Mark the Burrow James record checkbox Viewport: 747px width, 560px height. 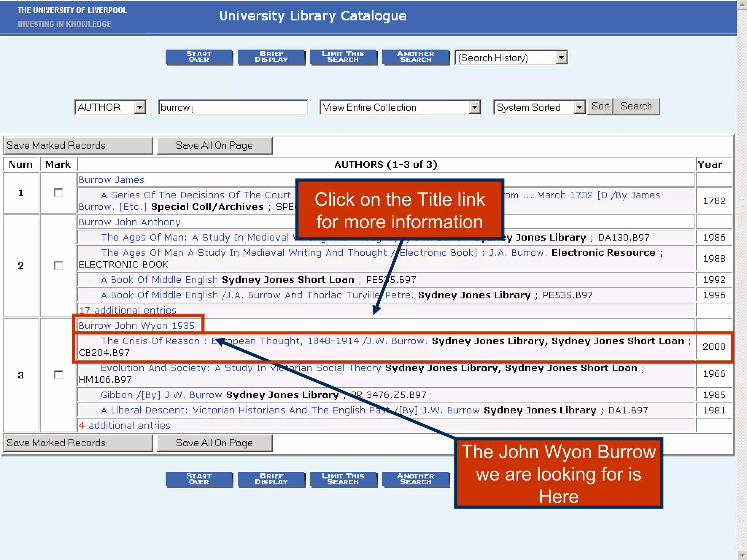(x=58, y=192)
